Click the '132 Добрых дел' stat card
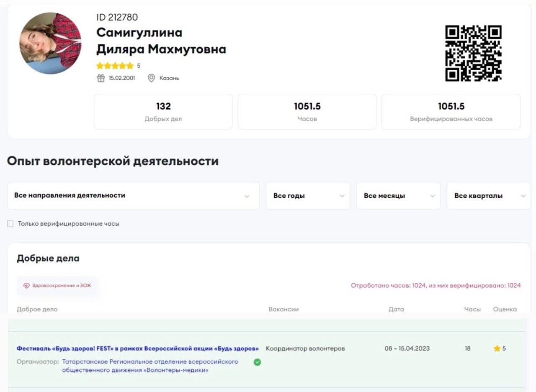536x392 pixels. [163, 112]
